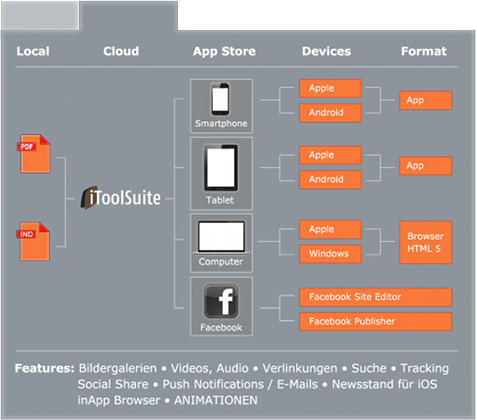Click the Facebook label under logo
This screenshot has width=477, height=420.
pyautogui.click(x=221, y=328)
